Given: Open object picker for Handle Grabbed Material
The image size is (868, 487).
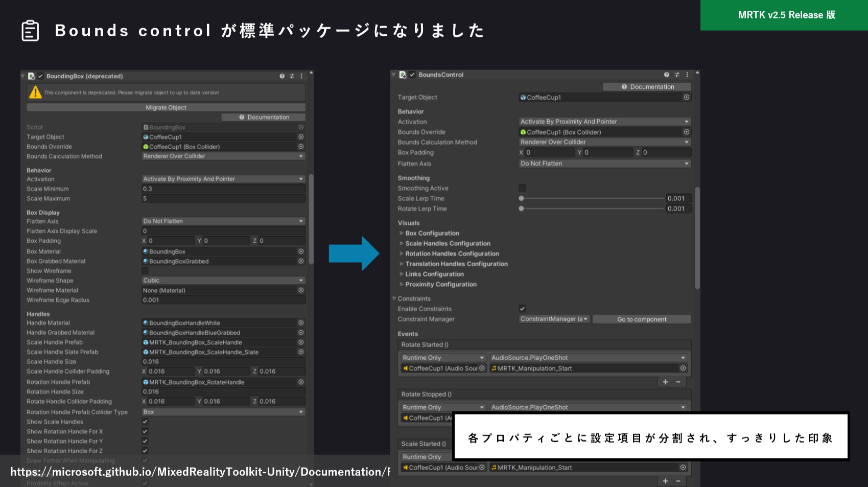Looking at the screenshot, I should click(301, 333).
